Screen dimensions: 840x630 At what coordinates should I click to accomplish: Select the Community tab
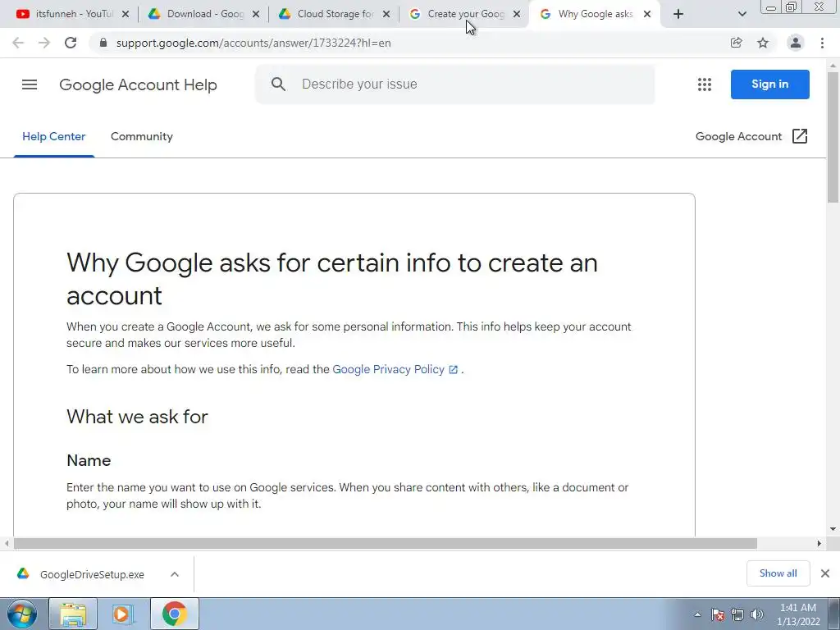coord(141,137)
